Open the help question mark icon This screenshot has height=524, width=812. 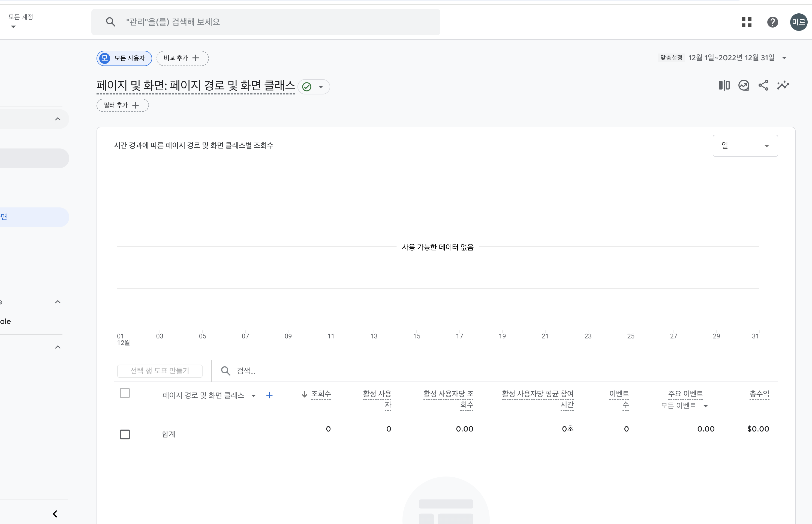pyautogui.click(x=772, y=22)
